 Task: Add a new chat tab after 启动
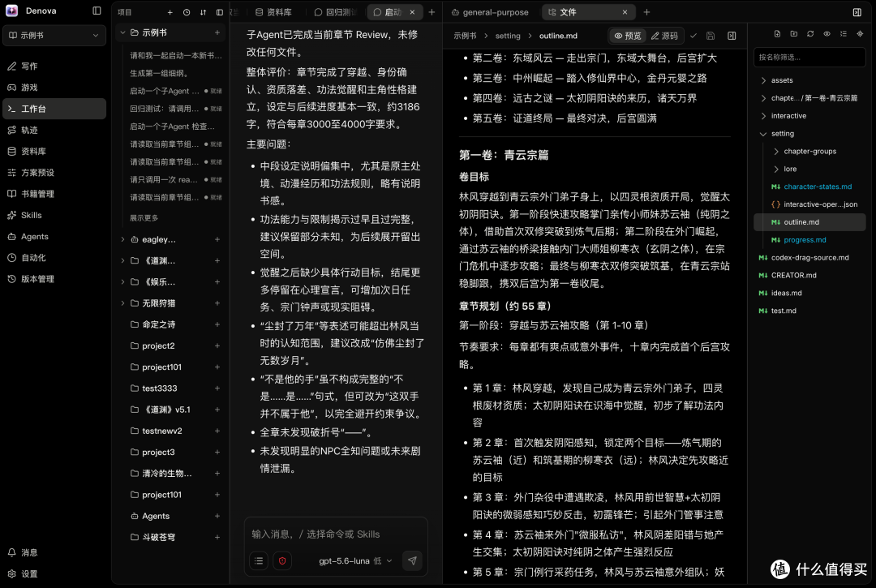(432, 12)
